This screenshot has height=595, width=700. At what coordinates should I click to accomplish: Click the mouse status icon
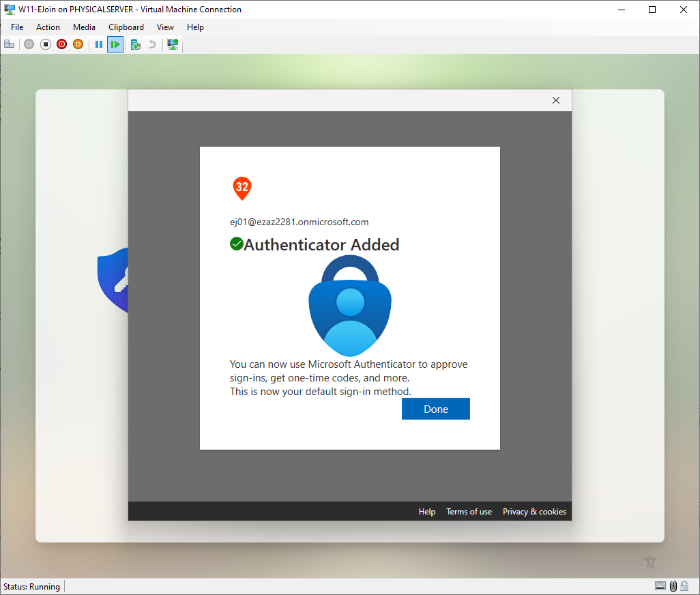click(x=673, y=586)
